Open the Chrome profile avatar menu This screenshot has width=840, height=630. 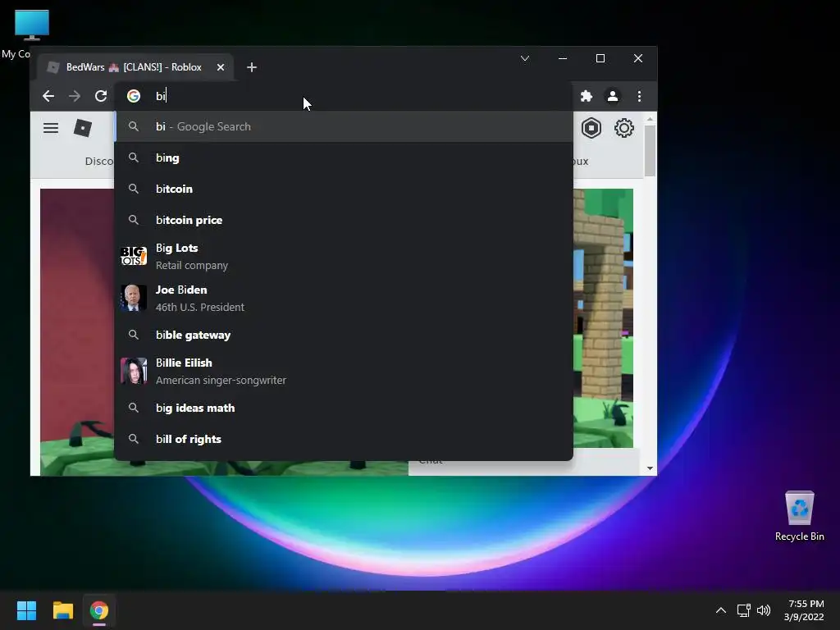tap(612, 96)
